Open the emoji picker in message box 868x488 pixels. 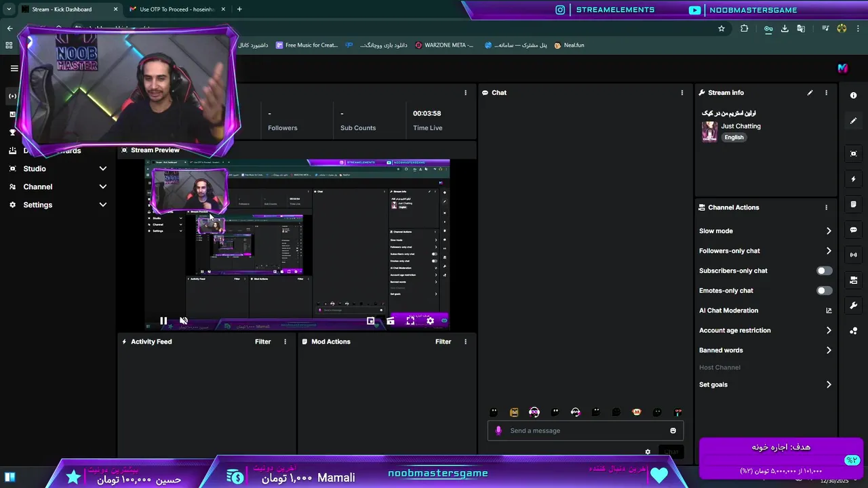[x=673, y=430]
